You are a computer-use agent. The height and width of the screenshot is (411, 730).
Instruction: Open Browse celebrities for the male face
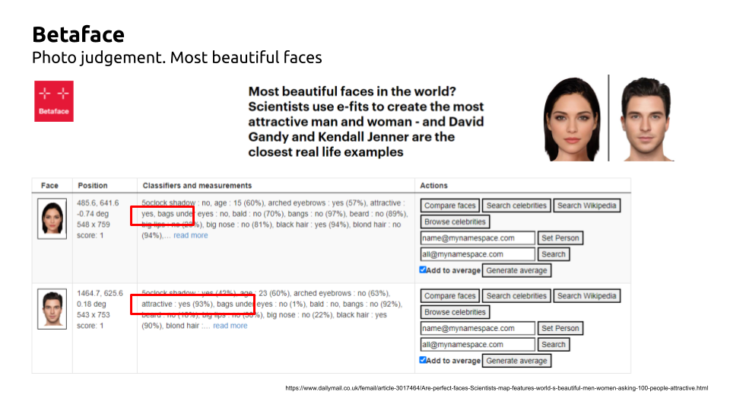[x=454, y=312]
